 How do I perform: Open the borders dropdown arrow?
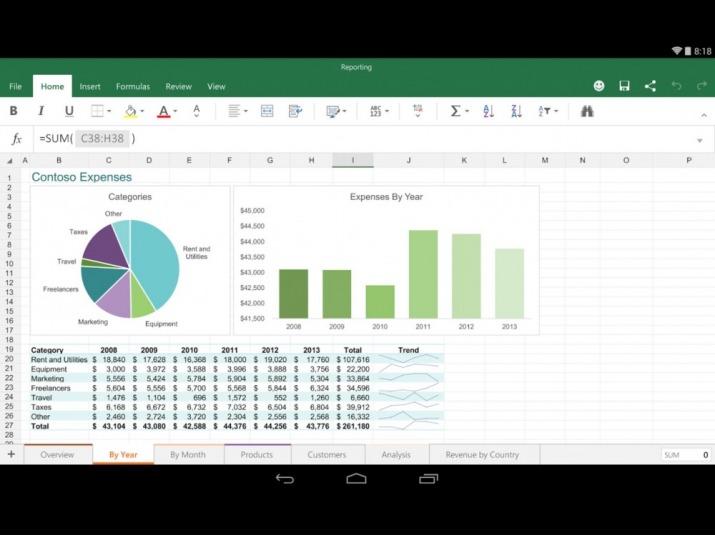[109, 111]
